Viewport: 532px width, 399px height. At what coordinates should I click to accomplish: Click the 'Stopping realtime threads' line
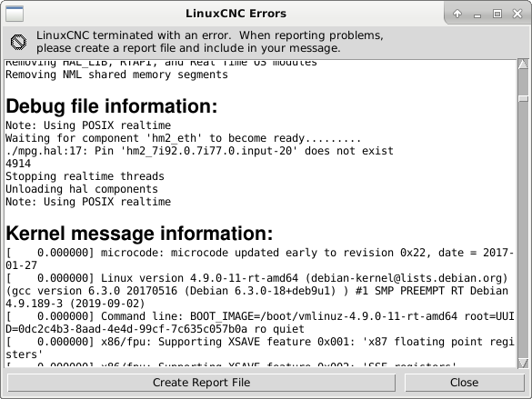coord(85,176)
